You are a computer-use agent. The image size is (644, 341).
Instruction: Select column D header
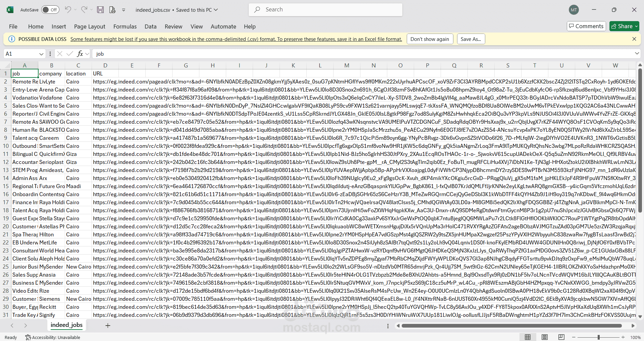105,65
